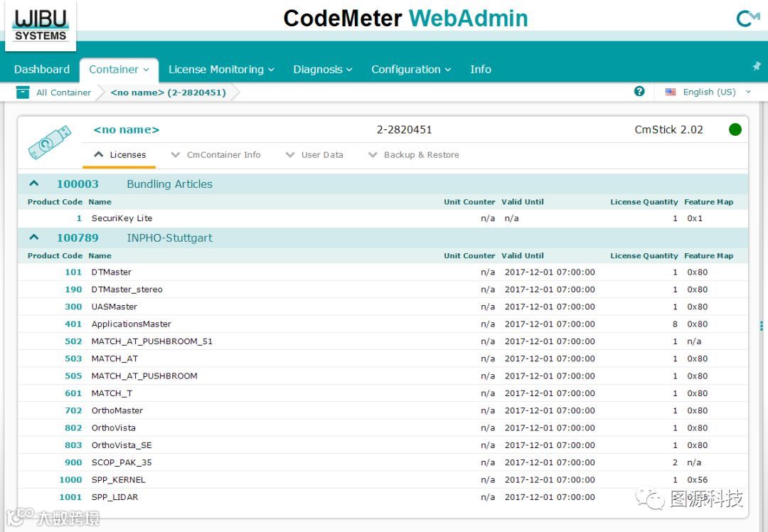Click feature map 0x56 for SPP_KERNEL

tap(697, 479)
